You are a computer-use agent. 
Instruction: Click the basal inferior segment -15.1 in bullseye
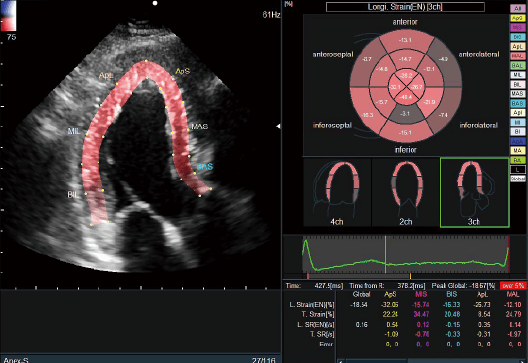(405, 132)
